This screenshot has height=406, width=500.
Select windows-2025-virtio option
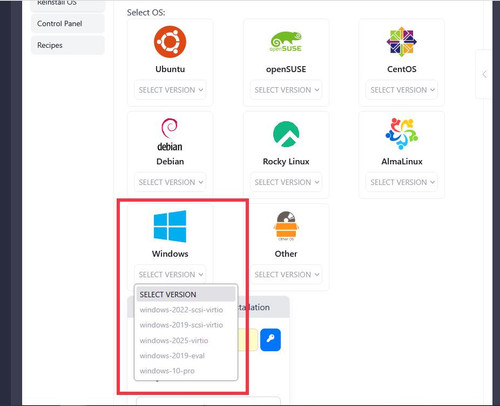[186, 340]
